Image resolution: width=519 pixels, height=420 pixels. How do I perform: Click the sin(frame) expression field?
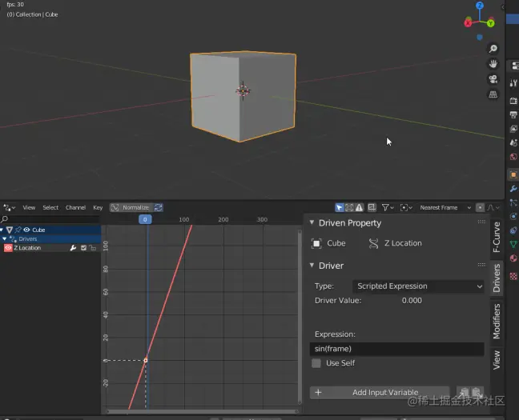pyautogui.click(x=397, y=349)
